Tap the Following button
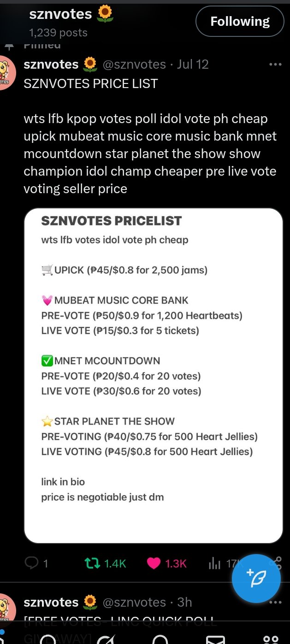This screenshot has width=290, height=644. [x=240, y=21]
